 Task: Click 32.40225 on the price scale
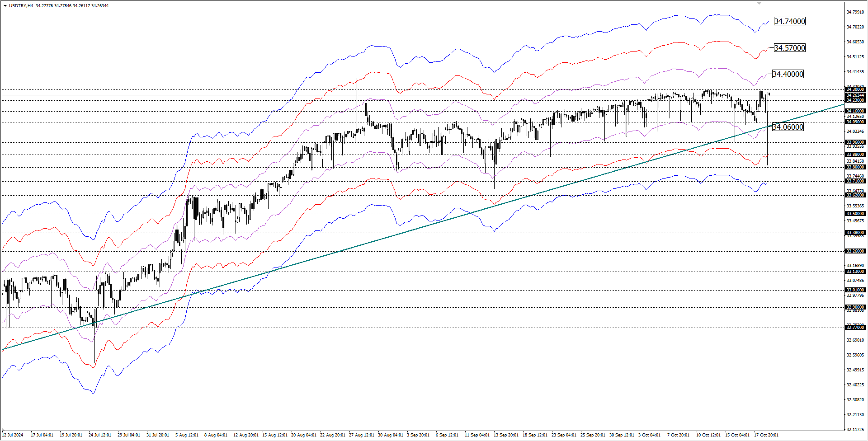tap(855, 385)
